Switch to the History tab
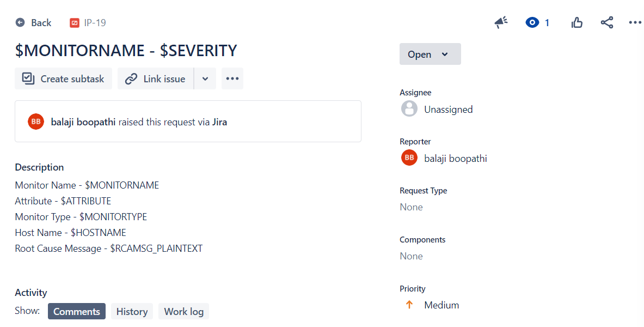Viewport: 644px width, 327px height. (132, 311)
